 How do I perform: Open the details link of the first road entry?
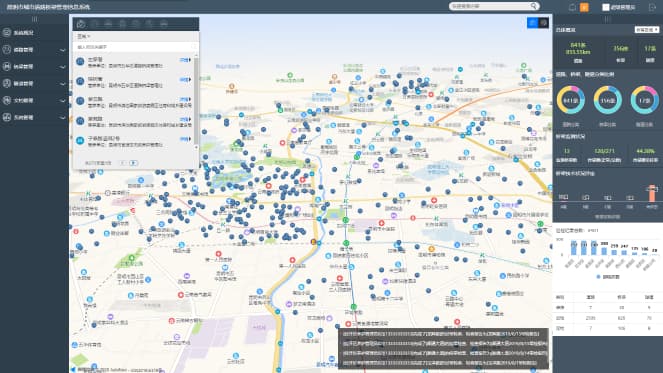(185, 60)
